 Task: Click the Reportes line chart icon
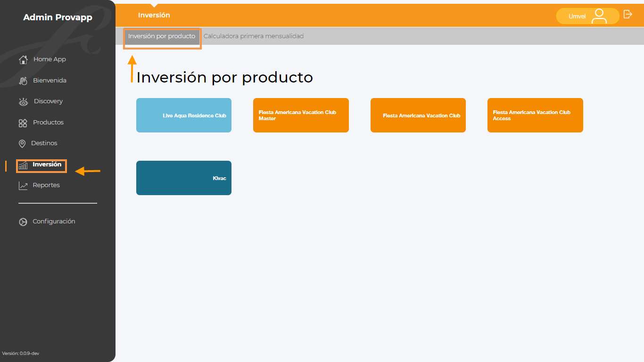(23, 186)
